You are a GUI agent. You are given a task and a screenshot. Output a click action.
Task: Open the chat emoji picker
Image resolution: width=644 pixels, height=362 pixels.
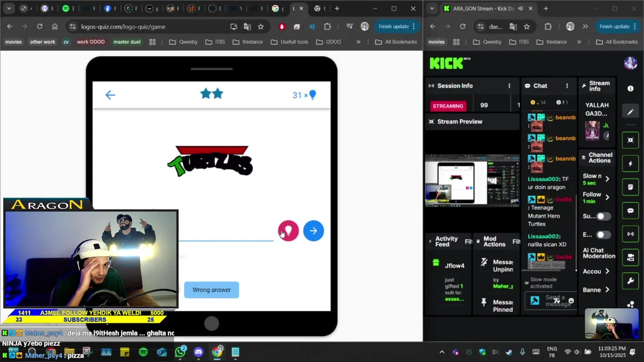pyautogui.click(x=571, y=301)
